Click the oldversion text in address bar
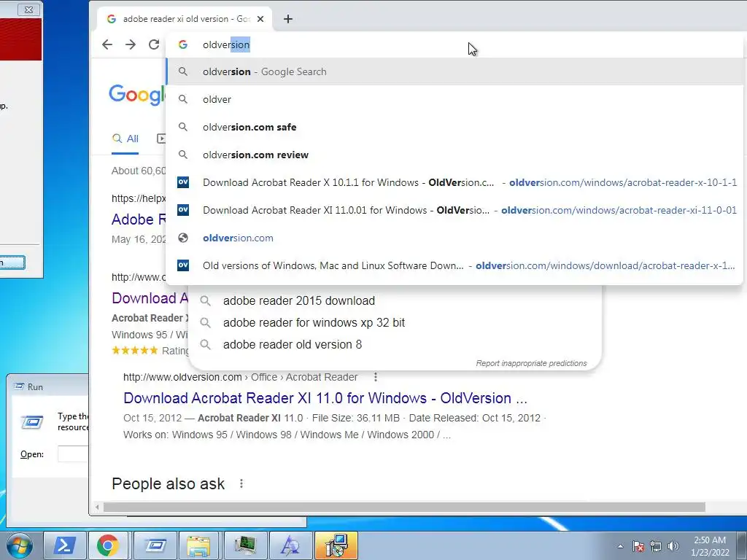The width and height of the screenshot is (747, 560). 226,44
